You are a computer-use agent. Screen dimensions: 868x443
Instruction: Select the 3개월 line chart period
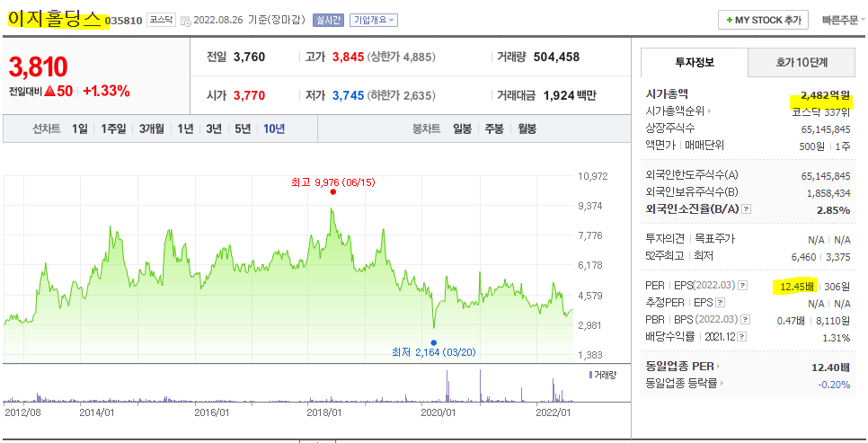click(x=152, y=129)
